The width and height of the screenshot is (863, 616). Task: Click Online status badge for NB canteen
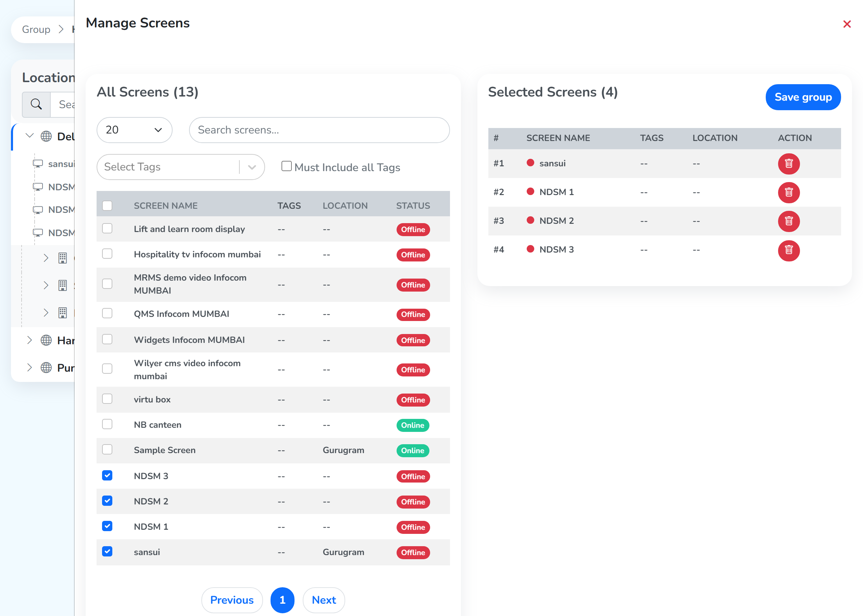413,425
